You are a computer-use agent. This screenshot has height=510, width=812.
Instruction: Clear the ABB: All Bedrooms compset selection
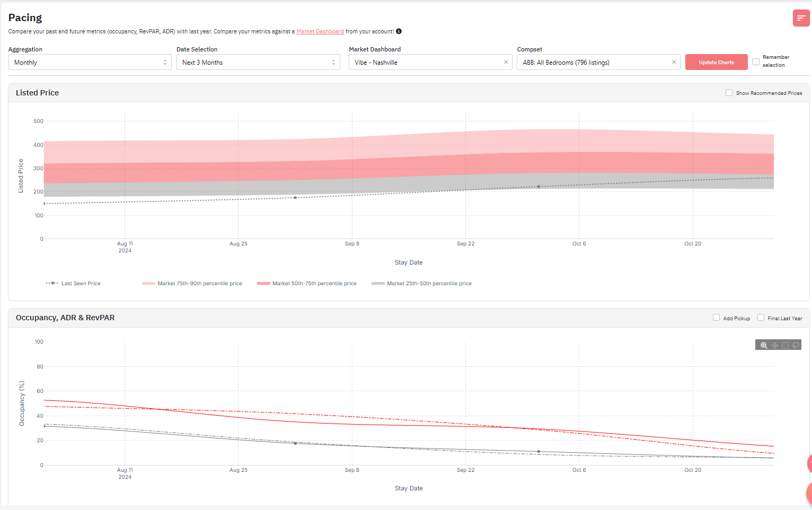674,62
